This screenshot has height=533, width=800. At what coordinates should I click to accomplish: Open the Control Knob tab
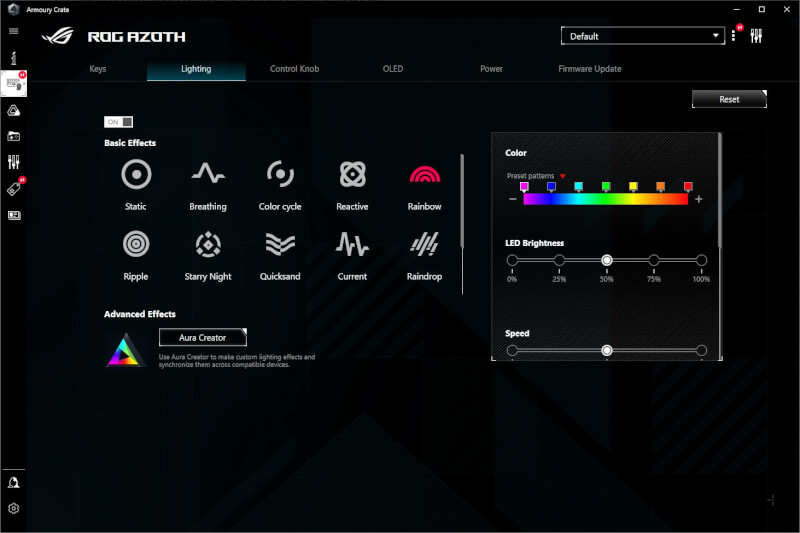click(x=294, y=69)
